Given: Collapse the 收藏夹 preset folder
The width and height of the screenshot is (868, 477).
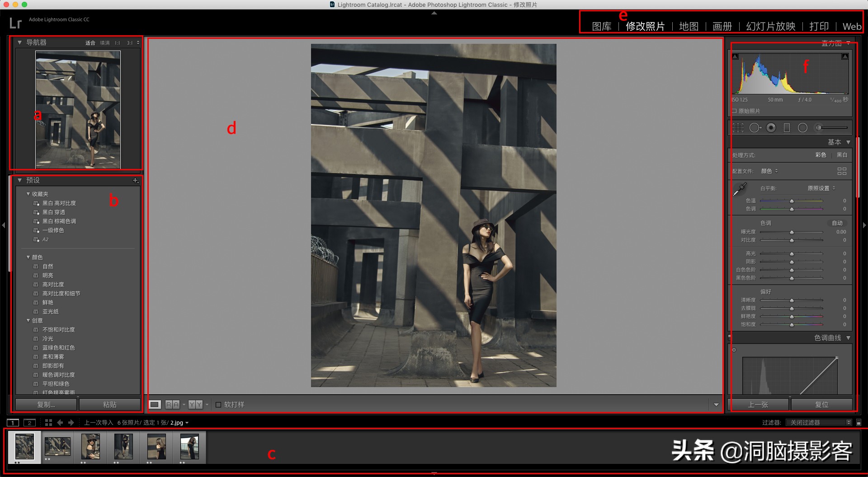Looking at the screenshot, I should point(28,194).
